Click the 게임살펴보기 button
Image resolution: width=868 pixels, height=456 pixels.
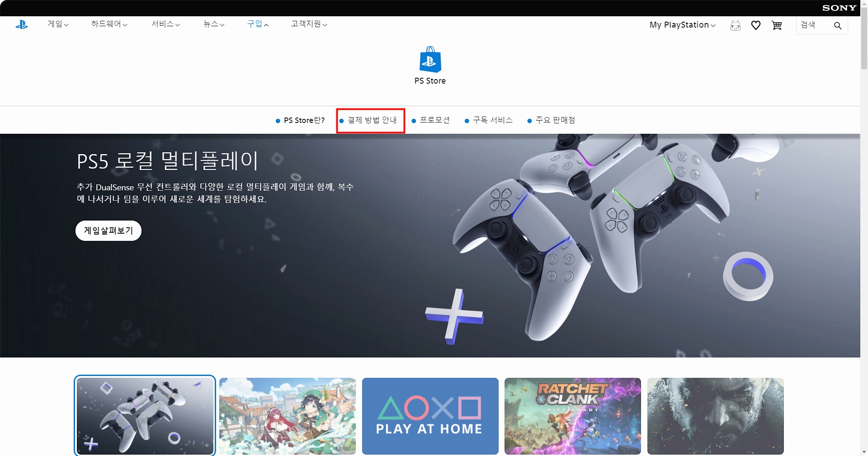point(108,231)
